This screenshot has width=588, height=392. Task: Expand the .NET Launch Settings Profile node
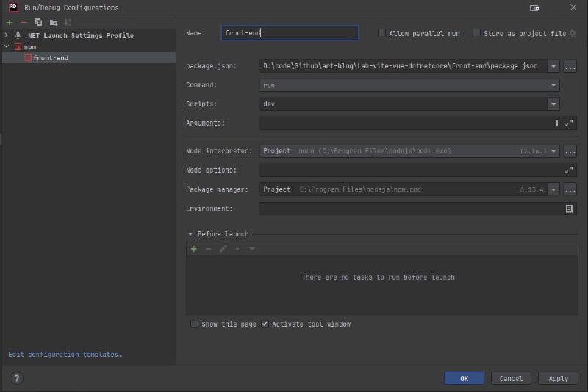7,35
